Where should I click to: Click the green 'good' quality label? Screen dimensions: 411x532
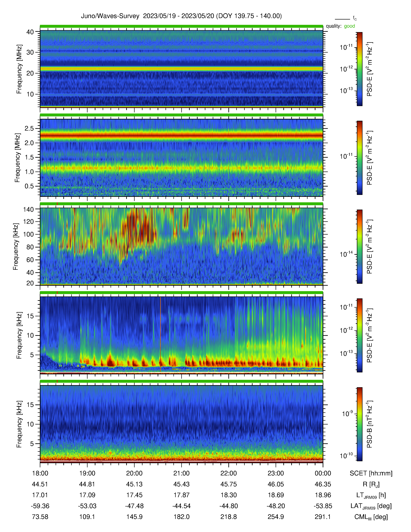pos(349,26)
